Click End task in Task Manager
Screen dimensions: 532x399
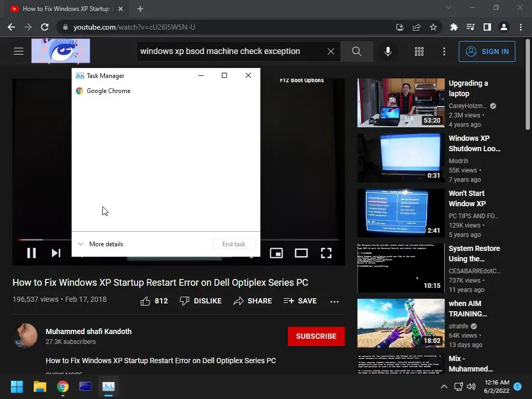pos(234,244)
